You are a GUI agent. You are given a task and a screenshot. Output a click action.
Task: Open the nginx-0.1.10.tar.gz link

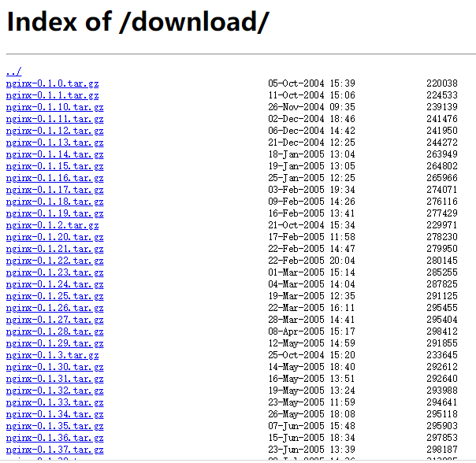54,107
